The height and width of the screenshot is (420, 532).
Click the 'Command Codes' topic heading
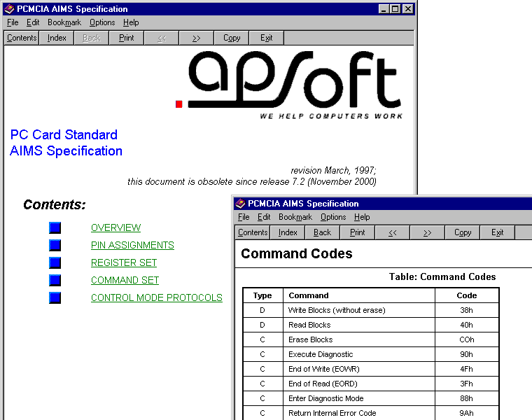tap(297, 253)
